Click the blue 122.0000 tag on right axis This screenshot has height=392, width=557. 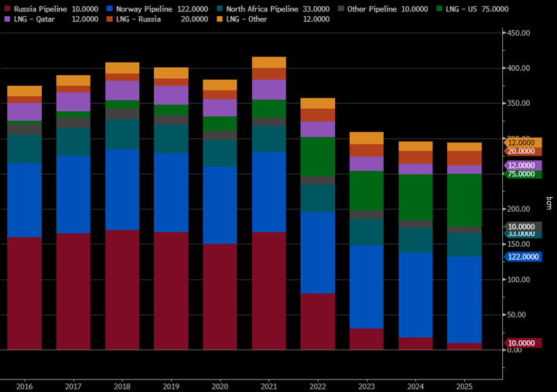(x=522, y=257)
